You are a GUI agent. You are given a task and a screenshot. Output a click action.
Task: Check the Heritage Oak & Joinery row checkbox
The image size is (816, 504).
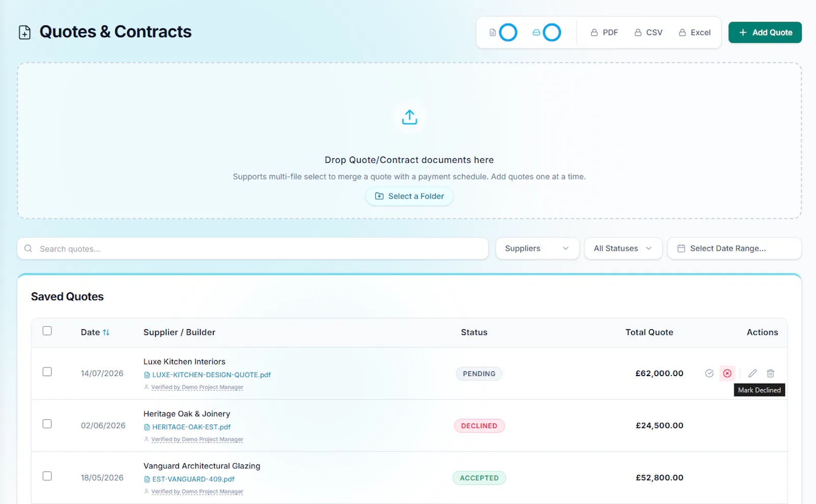pos(47,424)
